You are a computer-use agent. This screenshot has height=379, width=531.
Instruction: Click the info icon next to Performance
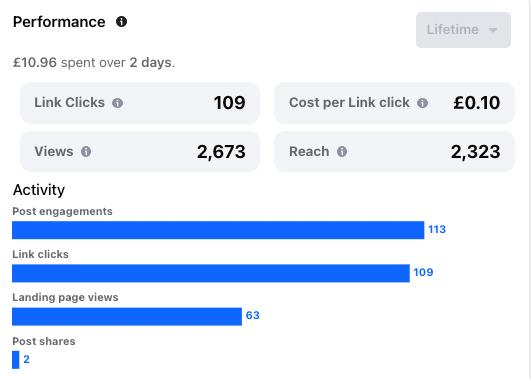(121, 22)
